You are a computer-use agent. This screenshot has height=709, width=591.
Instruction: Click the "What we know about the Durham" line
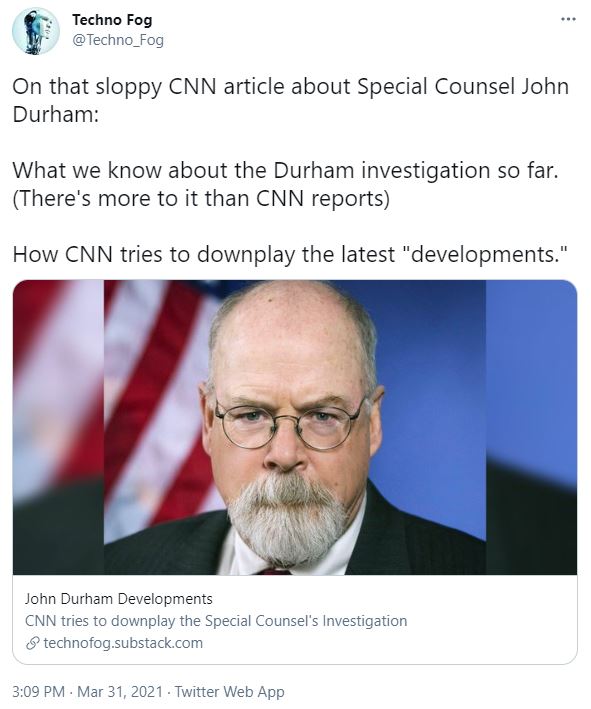pos(285,170)
